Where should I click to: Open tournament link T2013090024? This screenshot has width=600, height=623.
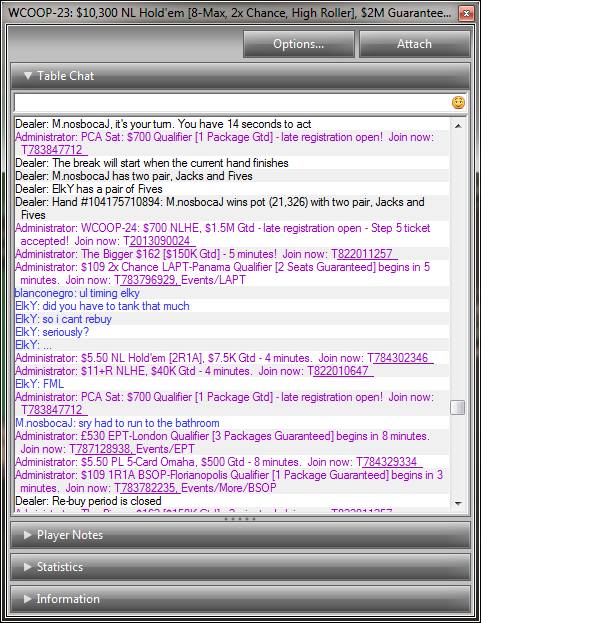tap(158, 241)
